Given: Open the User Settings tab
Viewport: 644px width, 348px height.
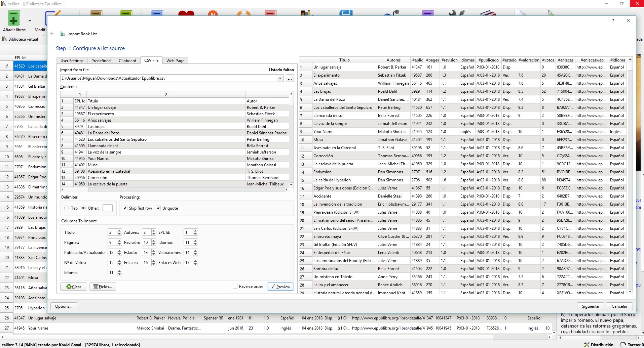Looking at the screenshot, I should (x=72, y=61).
